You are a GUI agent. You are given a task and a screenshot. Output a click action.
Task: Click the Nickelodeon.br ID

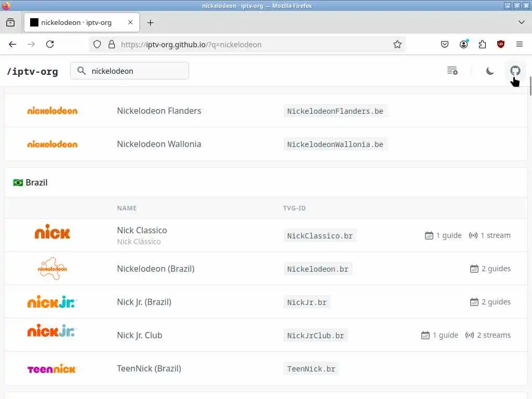(x=317, y=269)
